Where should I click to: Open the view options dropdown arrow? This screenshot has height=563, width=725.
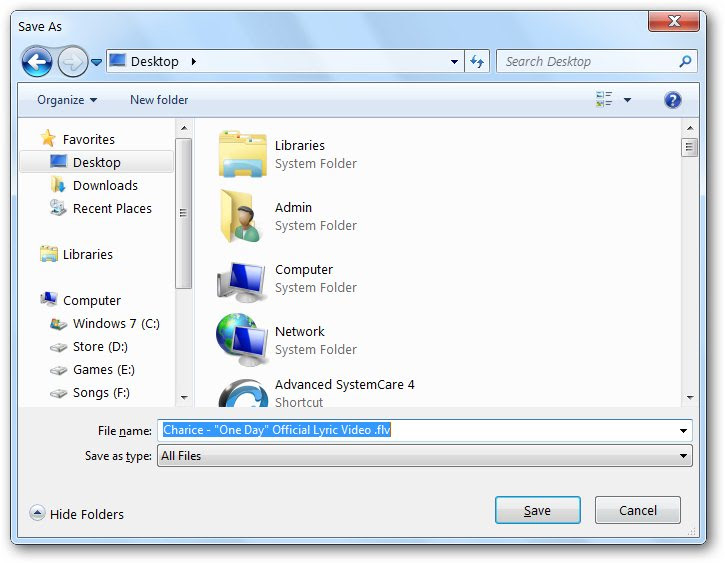pos(627,100)
